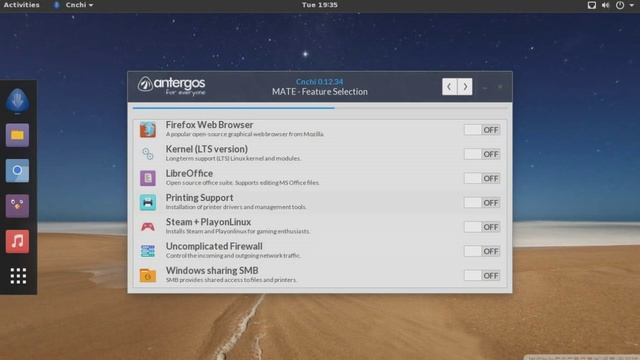Turn on Kernel (LTS version) switch
Screen dimensions: 640x360
pyautogui.click(x=482, y=154)
